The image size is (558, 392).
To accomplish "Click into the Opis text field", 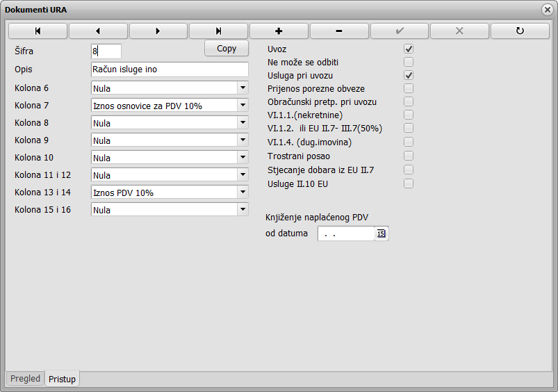I will coord(169,70).
